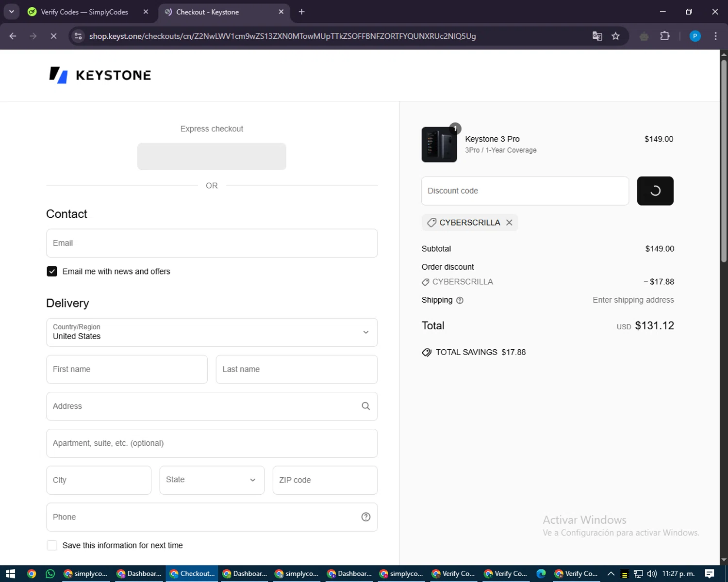The image size is (728, 582).
Task: Check Save this information for next time
Action: [52, 546]
